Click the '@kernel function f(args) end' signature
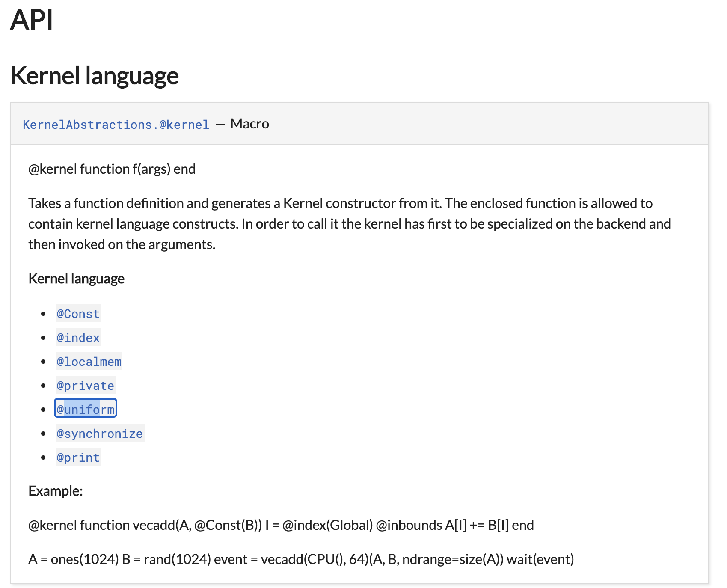This screenshot has height=588, width=727. [x=112, y=169]
